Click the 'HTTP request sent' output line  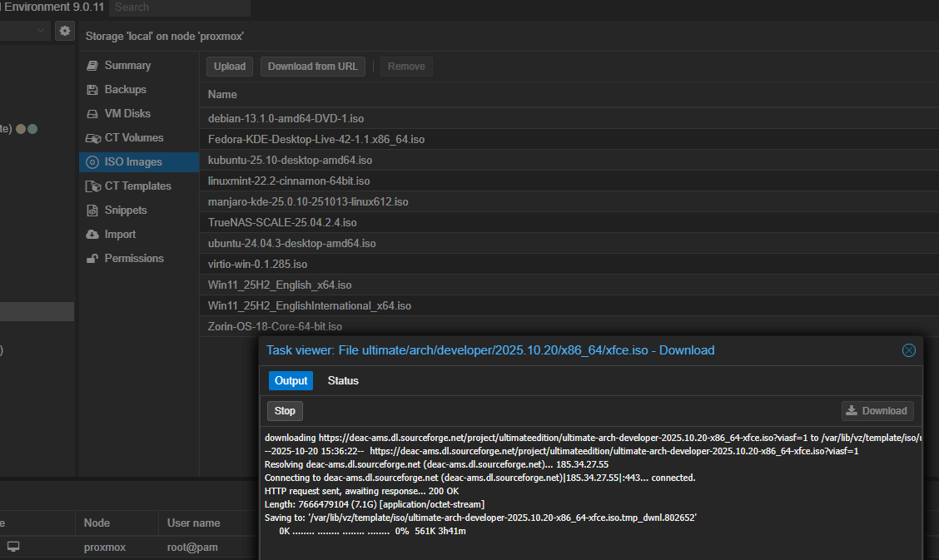[x=361, y=491]
